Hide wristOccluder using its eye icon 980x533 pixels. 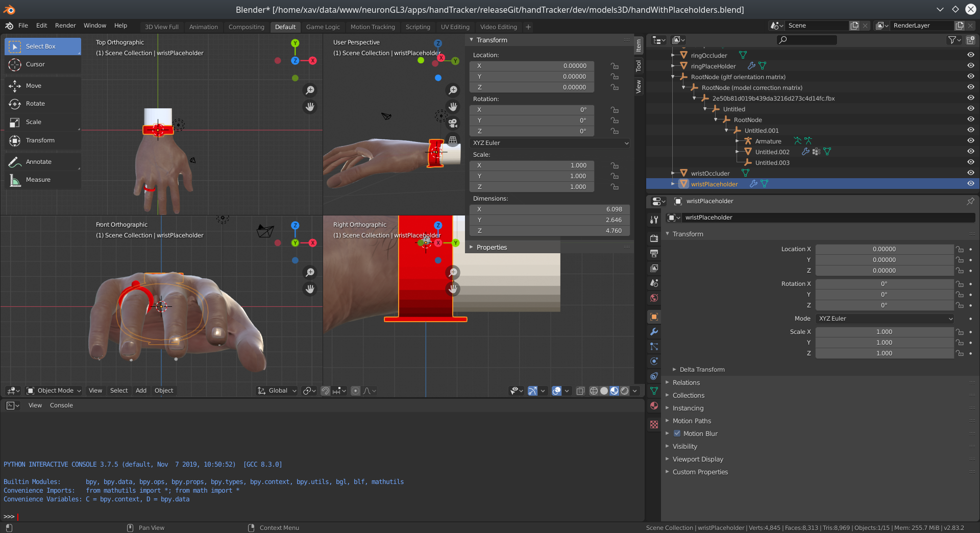tap(970, 173)
